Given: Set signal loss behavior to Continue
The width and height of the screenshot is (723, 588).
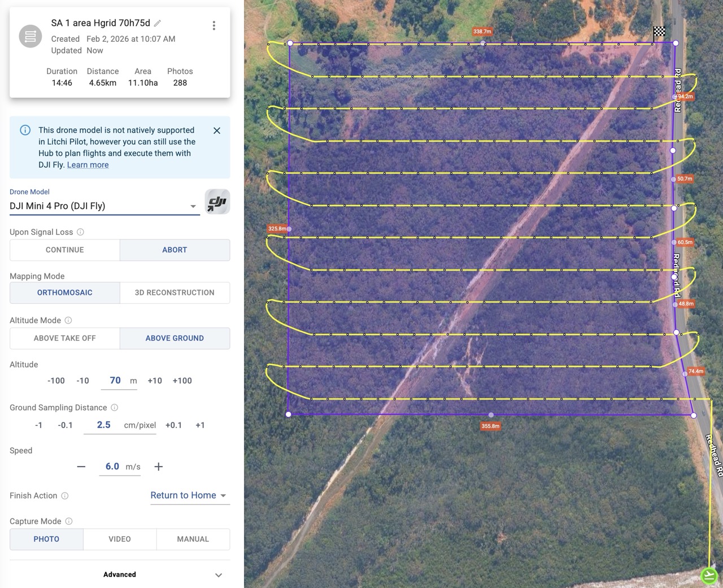Looking at the screenshot, I should (x=65, y=250).
